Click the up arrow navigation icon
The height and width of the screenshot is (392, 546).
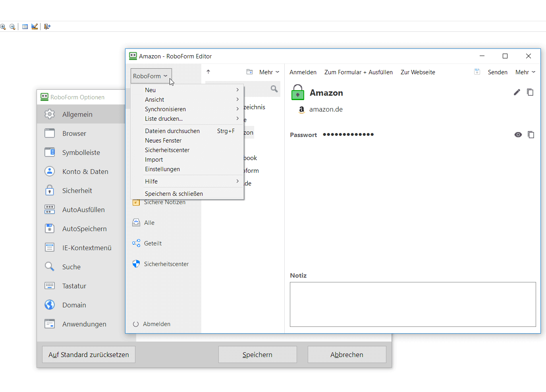[208, 72]
